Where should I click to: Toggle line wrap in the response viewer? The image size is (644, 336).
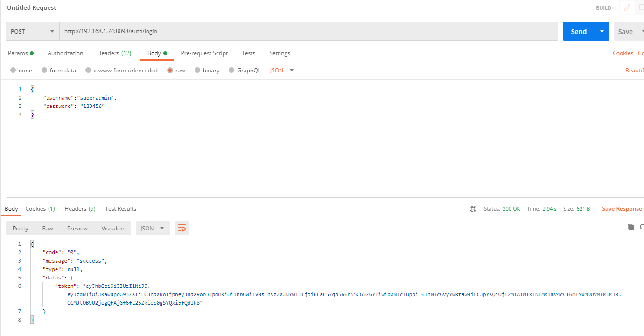point(182,228)
